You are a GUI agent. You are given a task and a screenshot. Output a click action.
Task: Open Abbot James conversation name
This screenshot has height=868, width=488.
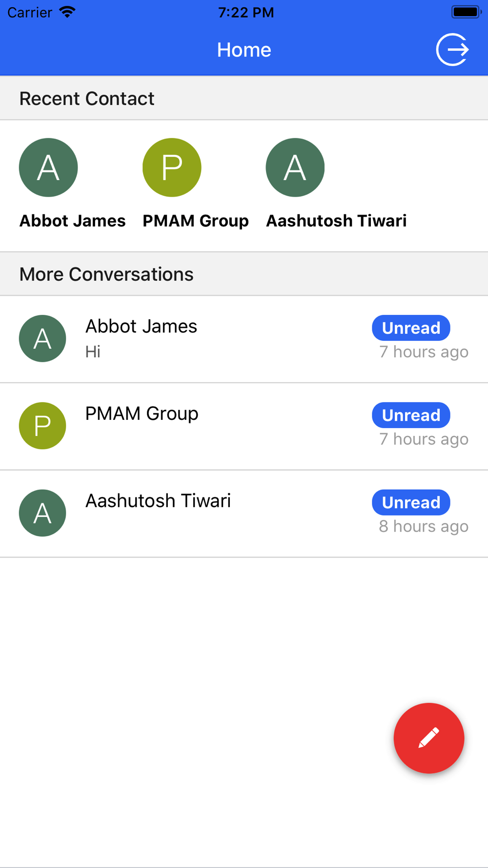pos(141,326)
